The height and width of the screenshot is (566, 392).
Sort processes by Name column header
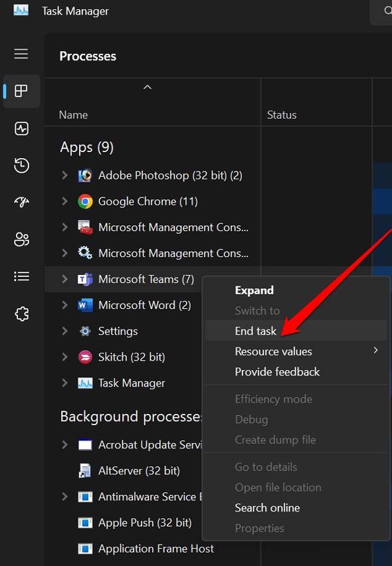click(73, 115)
